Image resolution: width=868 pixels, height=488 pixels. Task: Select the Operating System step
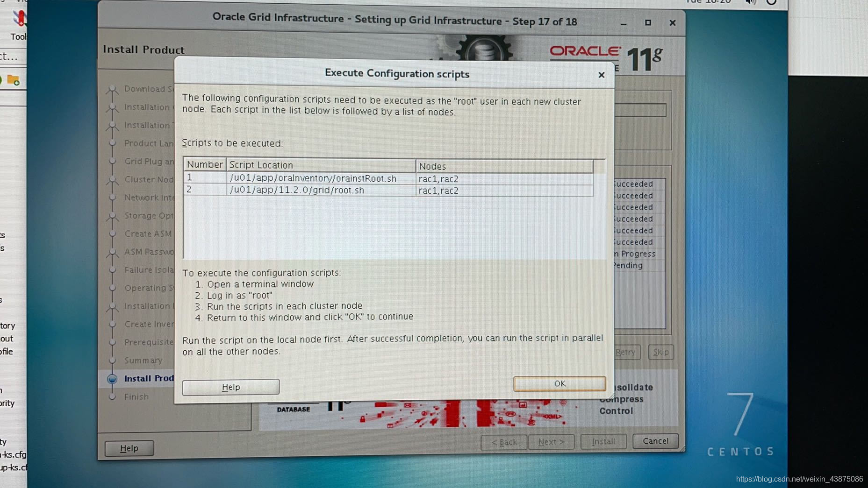149,288
